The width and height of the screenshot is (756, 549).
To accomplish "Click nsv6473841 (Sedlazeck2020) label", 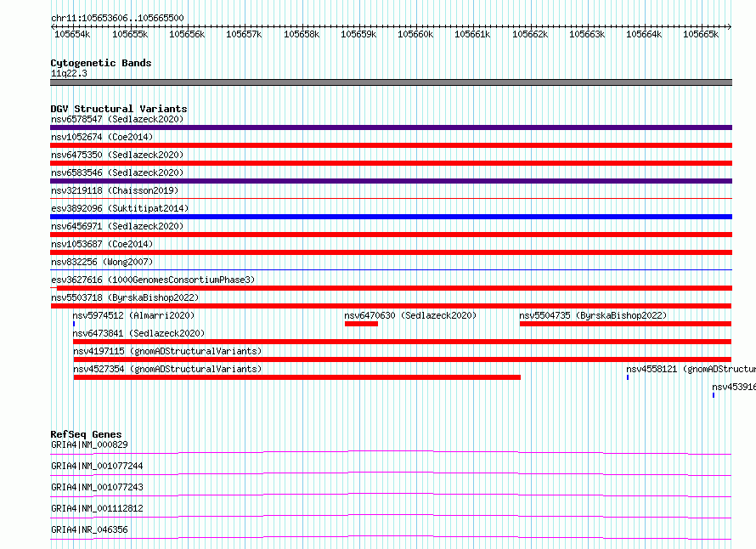I will [138, 333].
